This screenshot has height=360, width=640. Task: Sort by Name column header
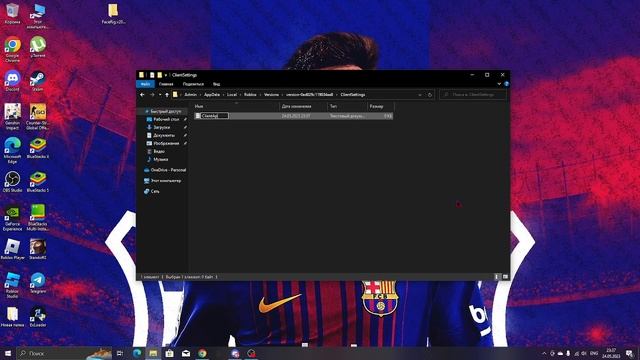coord(236,107)
